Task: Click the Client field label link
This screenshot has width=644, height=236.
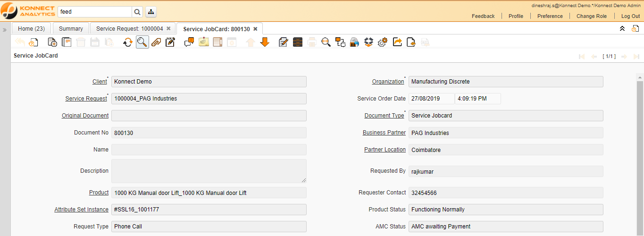Action: 100,82
